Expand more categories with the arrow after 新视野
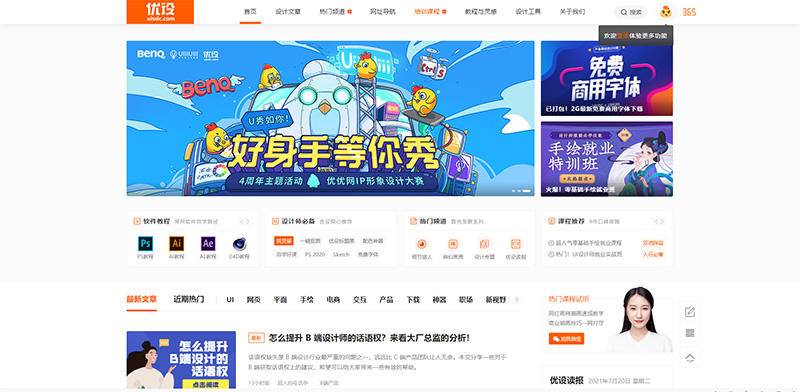This screenshot has height=392, width=800. [517, 300]
